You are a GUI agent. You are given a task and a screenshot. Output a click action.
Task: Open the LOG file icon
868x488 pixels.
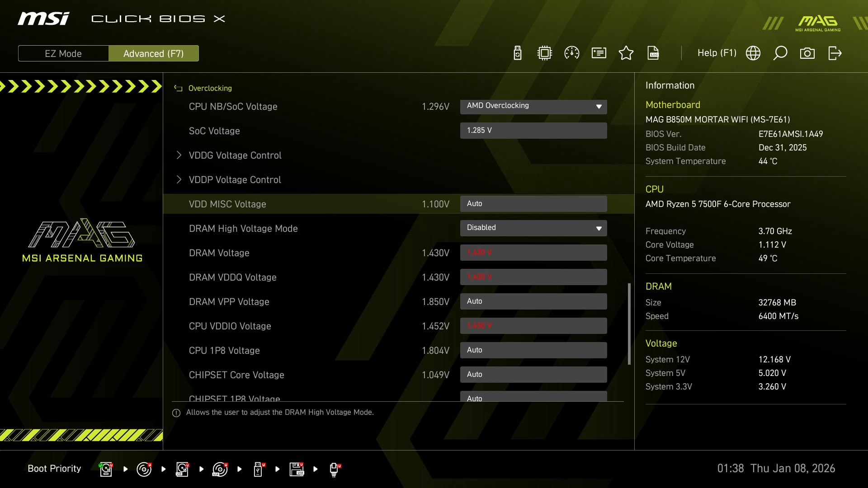click(653, 53)
